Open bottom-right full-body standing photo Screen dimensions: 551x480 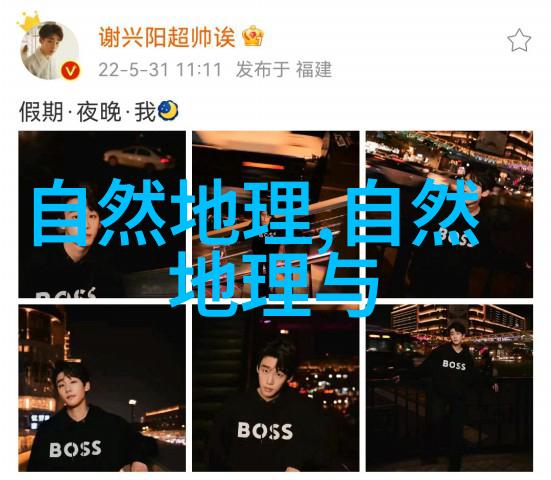pyautogui.click(x=449, y=388)
